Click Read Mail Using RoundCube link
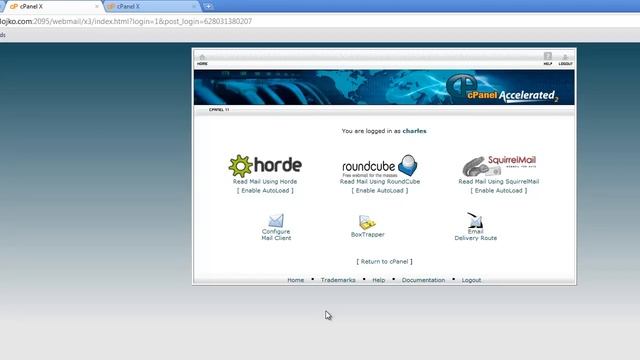 click(380, 182)
